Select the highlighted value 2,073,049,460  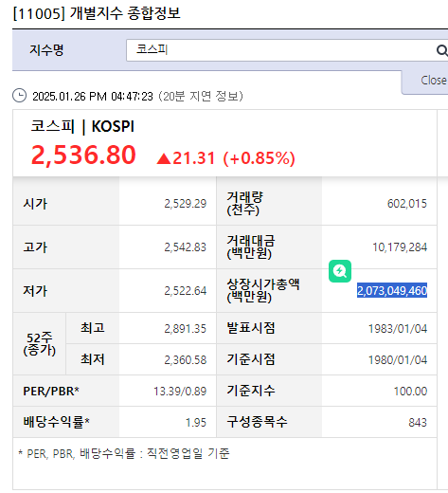[x=392, y=290]
